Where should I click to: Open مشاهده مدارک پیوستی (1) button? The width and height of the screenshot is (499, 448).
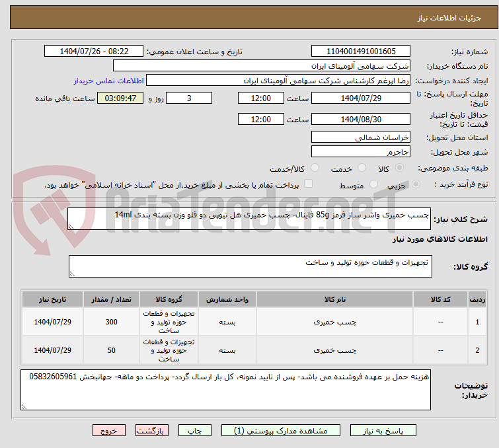pos(280,431)
